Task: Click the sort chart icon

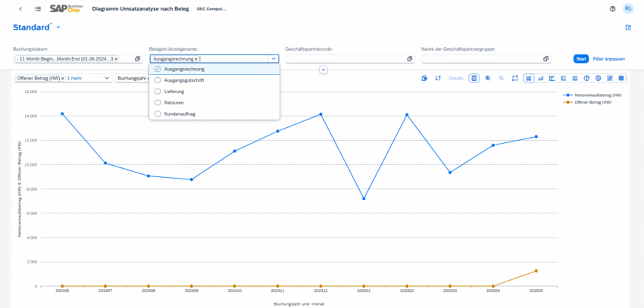Action: click(x=438, y=78)
